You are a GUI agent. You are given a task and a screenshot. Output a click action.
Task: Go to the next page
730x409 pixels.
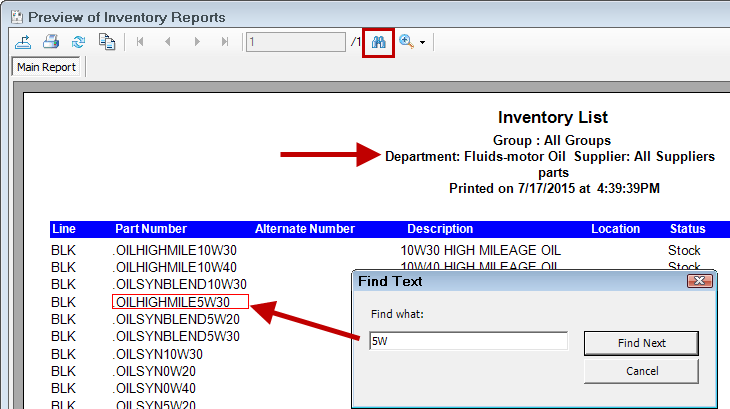[x=197, y=42]
